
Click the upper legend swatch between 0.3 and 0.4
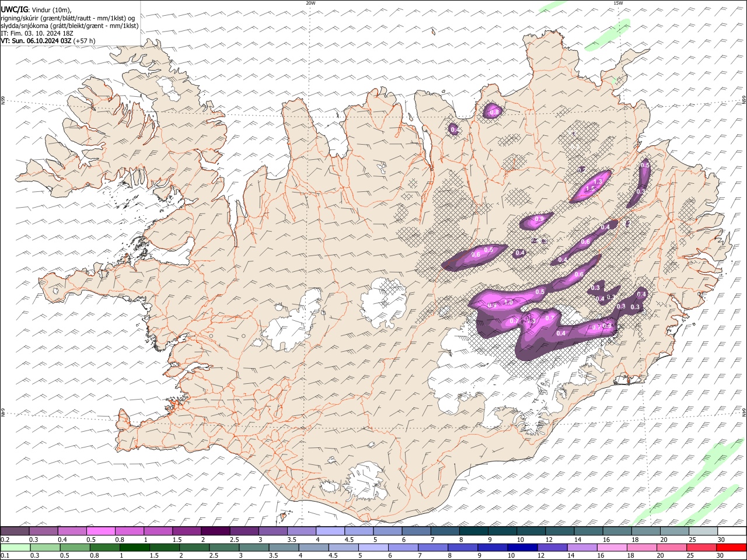coord(44,531)
